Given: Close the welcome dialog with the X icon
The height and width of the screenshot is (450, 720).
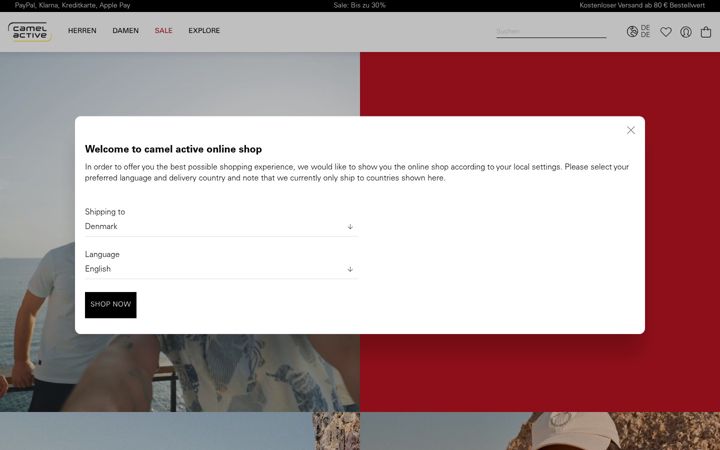Looking at the screenshot, I should pos(630,130).
